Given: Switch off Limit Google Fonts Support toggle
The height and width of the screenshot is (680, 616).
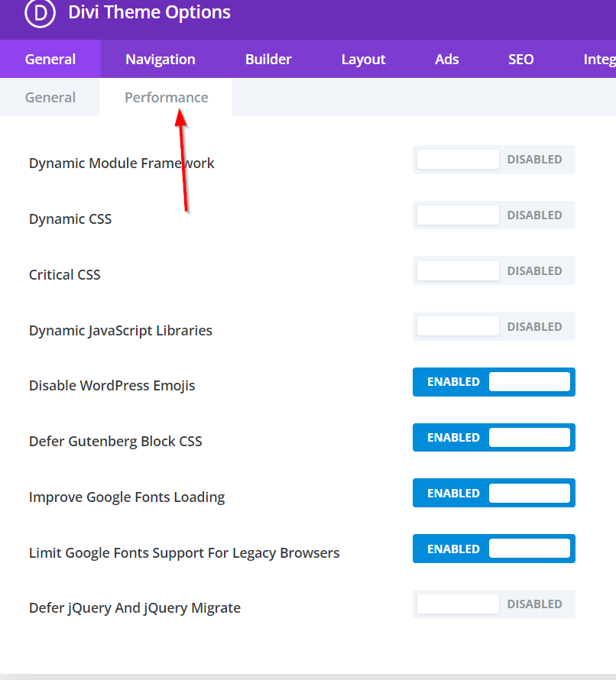Looking at the screenshot, I should pos(494,549).
